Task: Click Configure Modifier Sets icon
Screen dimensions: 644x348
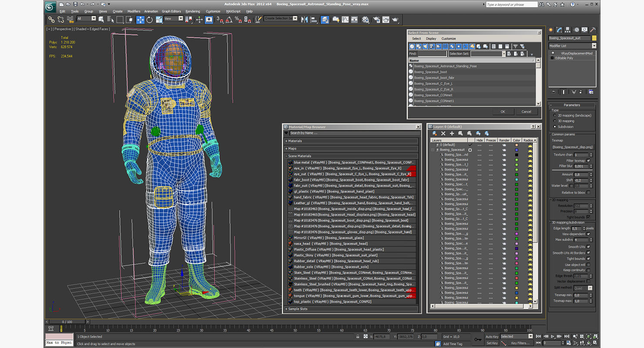Action: [x=591, y=92]
